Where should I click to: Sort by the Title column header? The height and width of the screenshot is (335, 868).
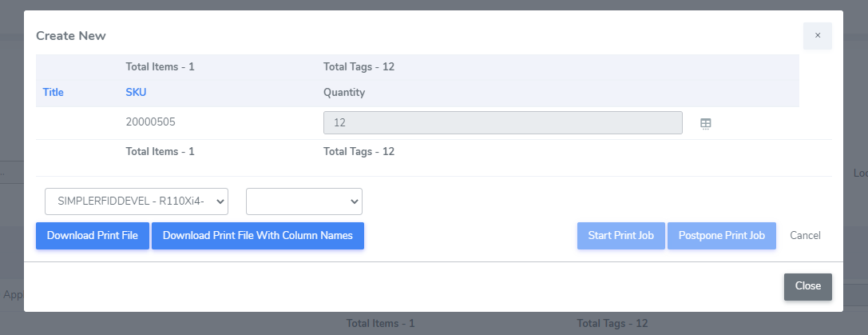point(53,92)
